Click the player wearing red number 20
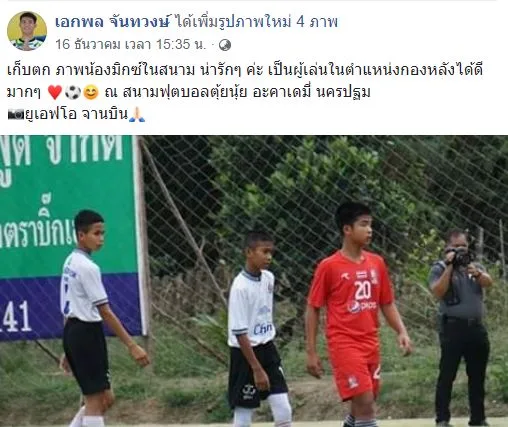 click(x=357, y=314)
